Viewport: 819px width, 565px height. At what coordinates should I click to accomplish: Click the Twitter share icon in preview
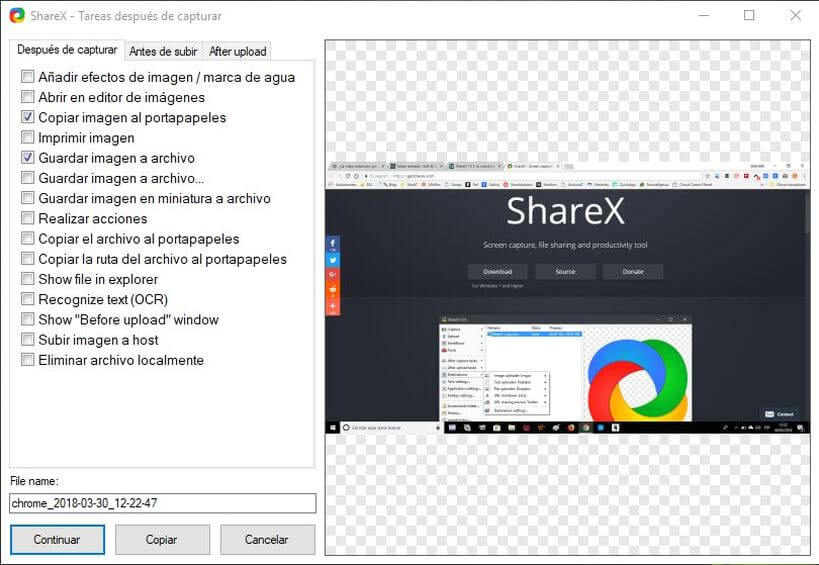[333, 260]
